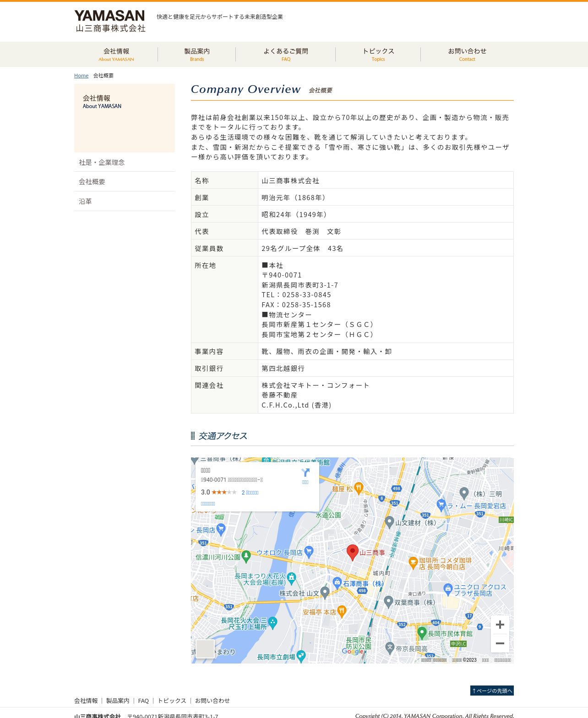Click the ウオロク 長岡店 shopping cart icon

tap(309, 551)
